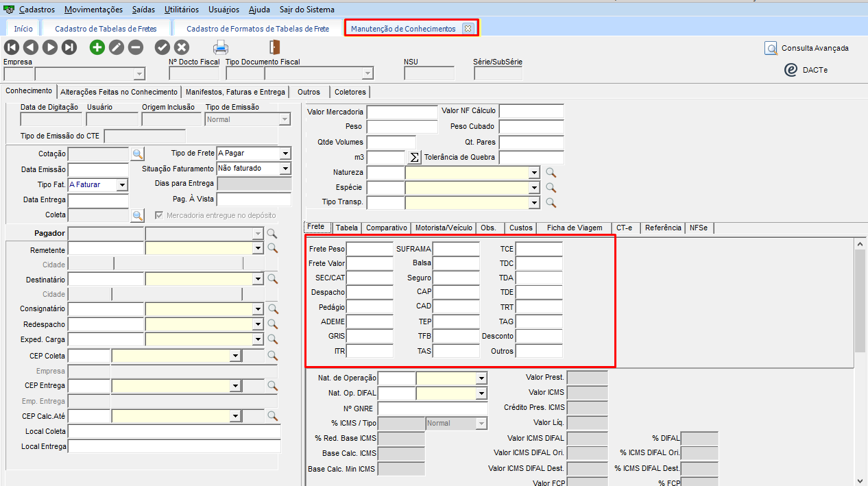
Task: Confirm with the checkmark save icon
Action: click(x=162, y=47)
